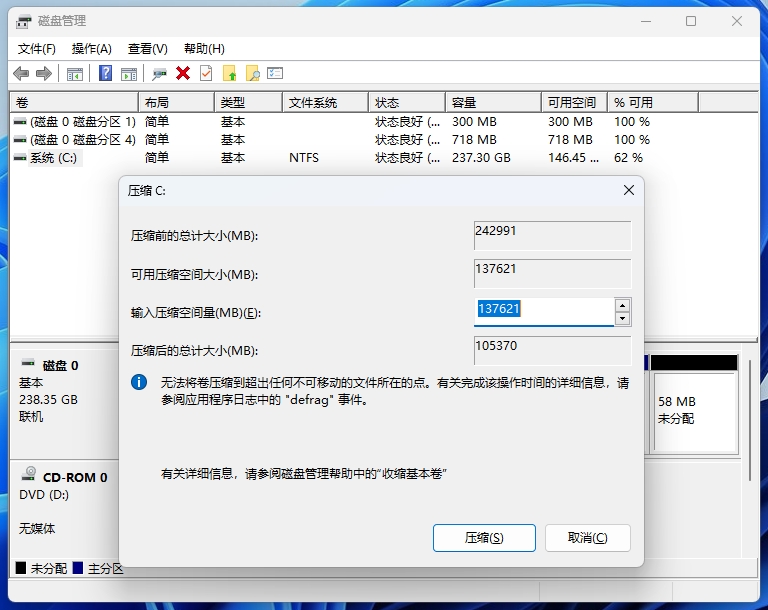Click the show/hide console tree icon
Screen dimensions: 768x610
(75, 73)
